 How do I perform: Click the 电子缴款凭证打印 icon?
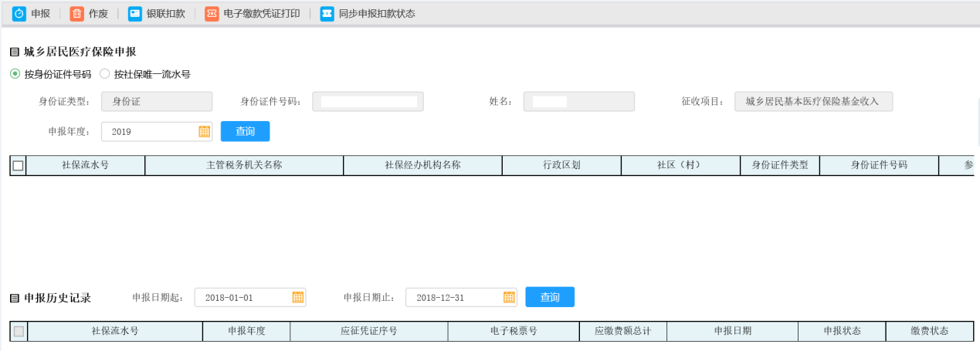coord(212,14)
